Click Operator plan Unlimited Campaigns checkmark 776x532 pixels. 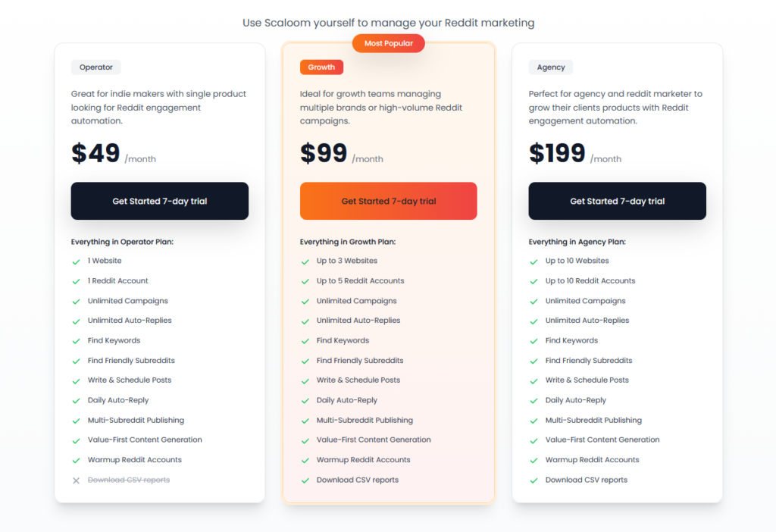tap(76, 302)
